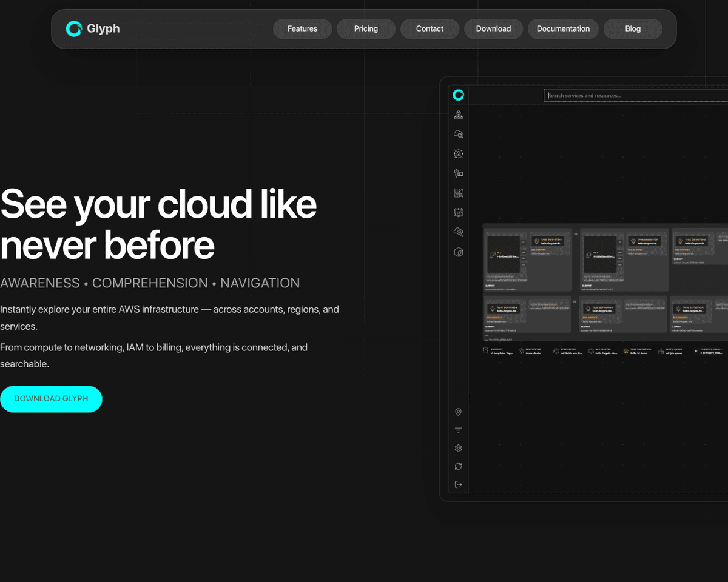
Task: Open the chart analysis icon in the sidebar
Action: (459, 193)
